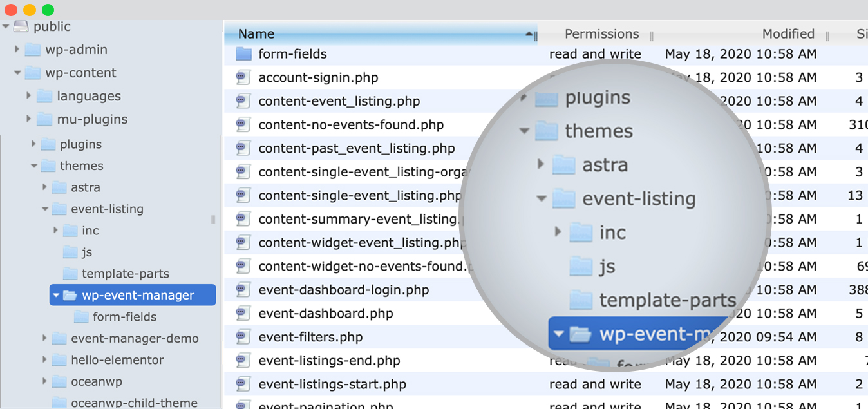The image size is (868, 409).
Task: Select the astra folder label in left sidebar
Action: pos(86,187)
